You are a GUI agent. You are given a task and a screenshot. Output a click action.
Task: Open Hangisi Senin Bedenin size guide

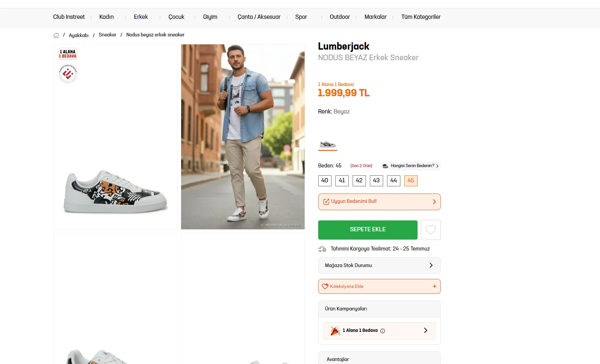pos(411,166)
